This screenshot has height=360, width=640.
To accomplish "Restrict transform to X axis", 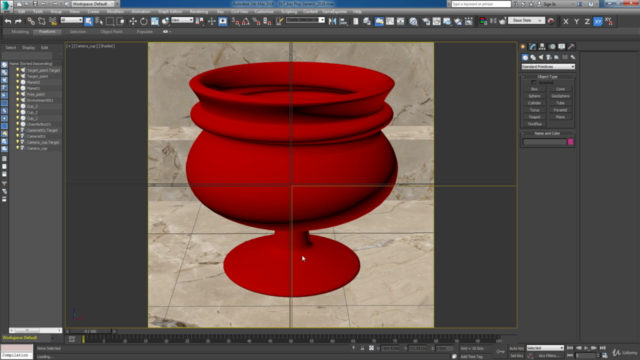I will click(x=566, y=22).
